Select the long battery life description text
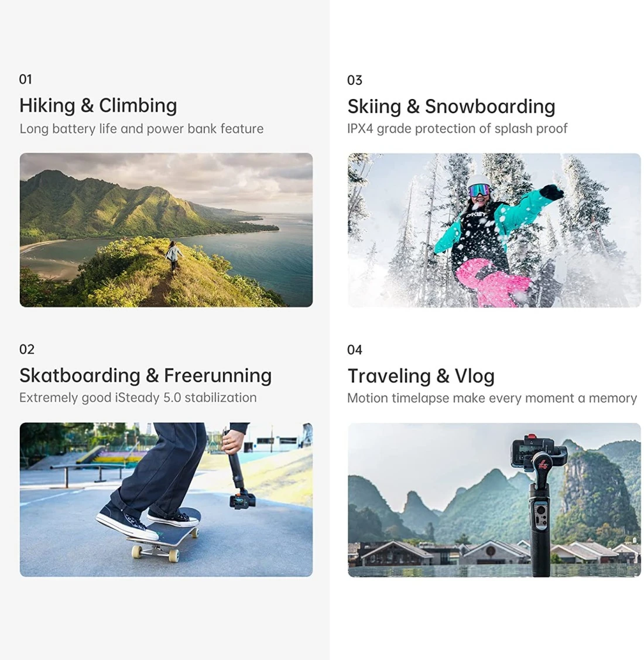This screenshot has width=644, height=660. coord(141,129)
